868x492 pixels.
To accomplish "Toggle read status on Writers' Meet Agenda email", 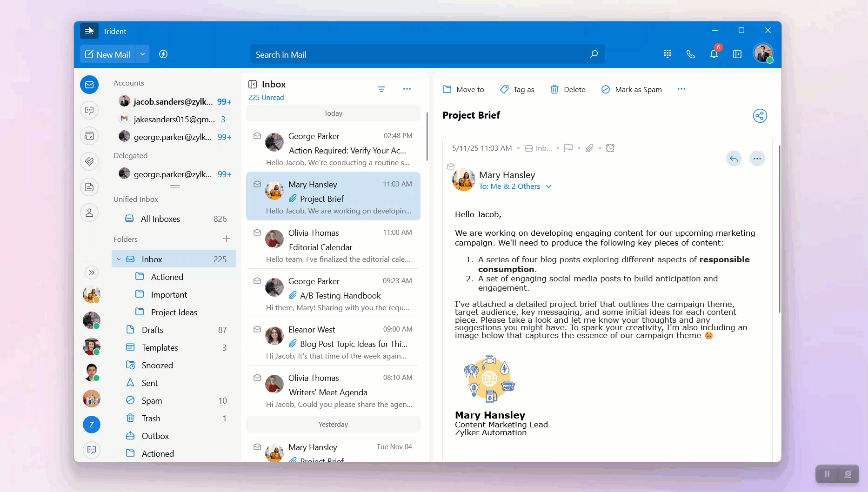I will point(257,378).
